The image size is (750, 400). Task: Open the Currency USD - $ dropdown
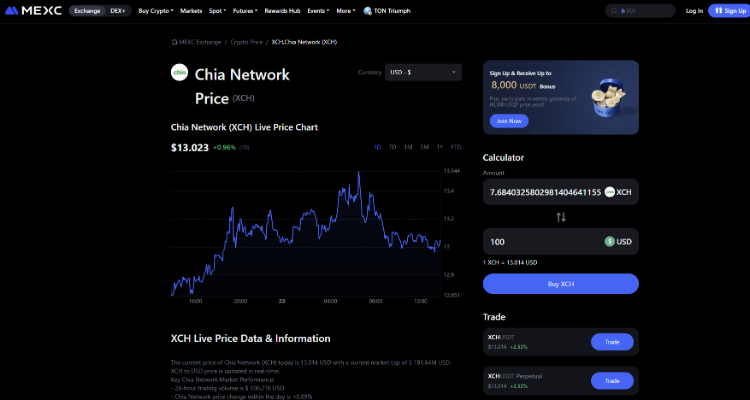[x=423, y=72]
